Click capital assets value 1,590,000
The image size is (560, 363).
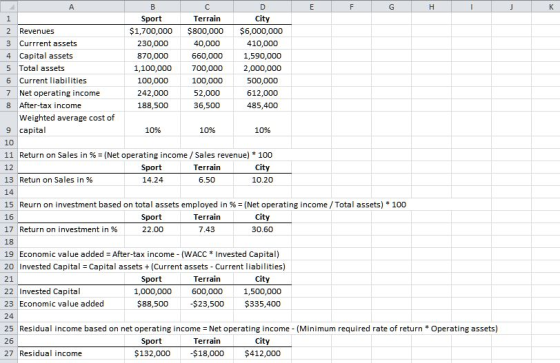tap(262, 56)
